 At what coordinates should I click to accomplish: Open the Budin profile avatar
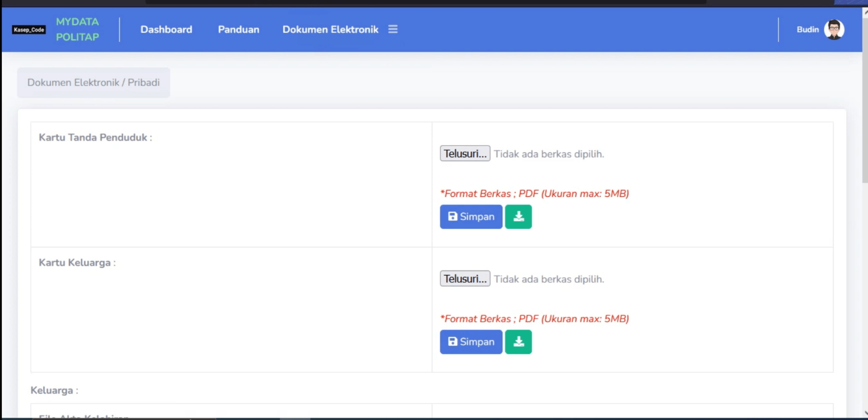[834, 30]
